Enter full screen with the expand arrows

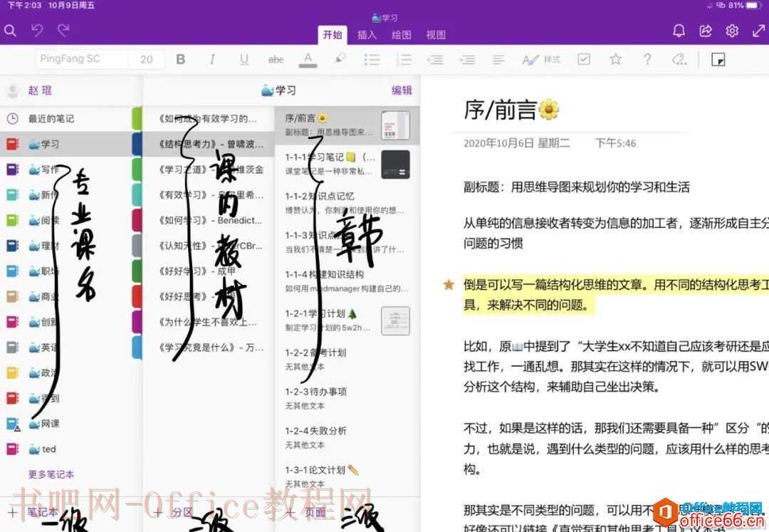pyautogui.click(x=758, y=31)
